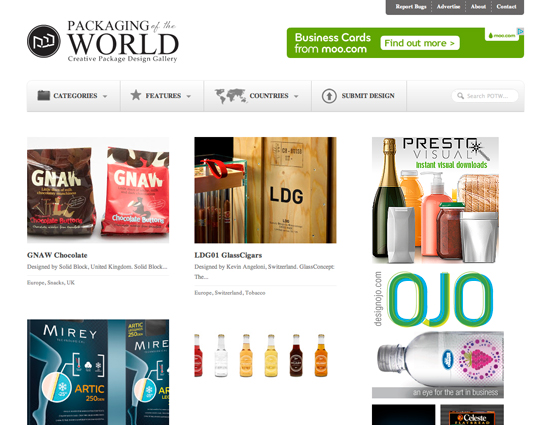Open the Mirey Artic tights thumbnail
Image resolution: width=535 pixels, height=425 pixels.
pos(98,372)
